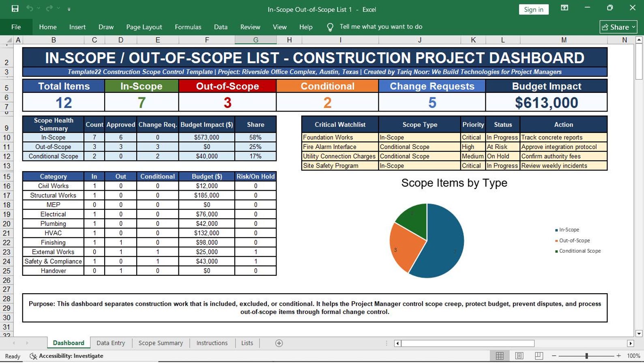
Task: Select column G header
Action: pyautogui.click(x=255, y=40)
